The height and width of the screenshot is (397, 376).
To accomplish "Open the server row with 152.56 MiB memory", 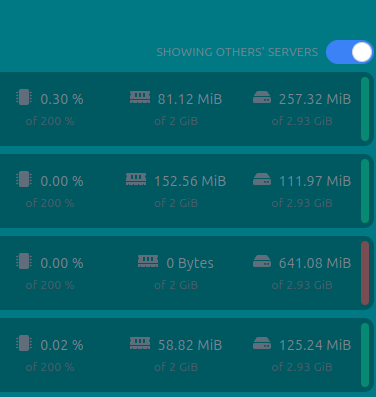I will 187,191.
